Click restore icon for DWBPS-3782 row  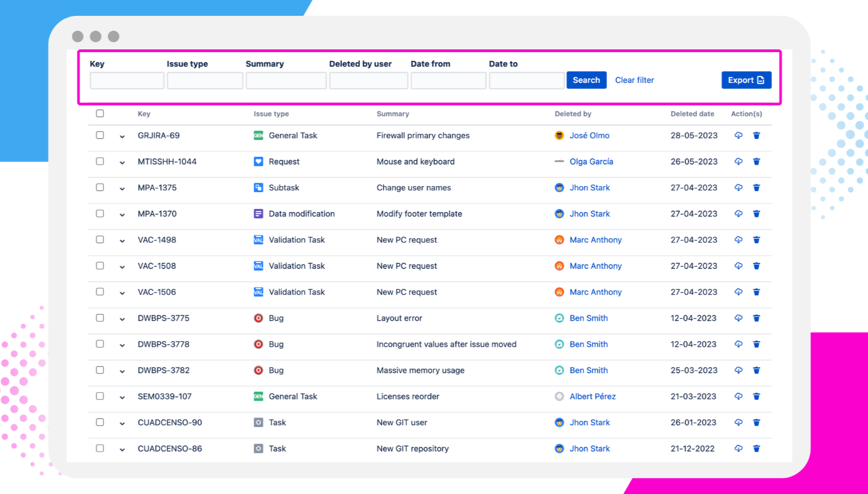[739, 370]
